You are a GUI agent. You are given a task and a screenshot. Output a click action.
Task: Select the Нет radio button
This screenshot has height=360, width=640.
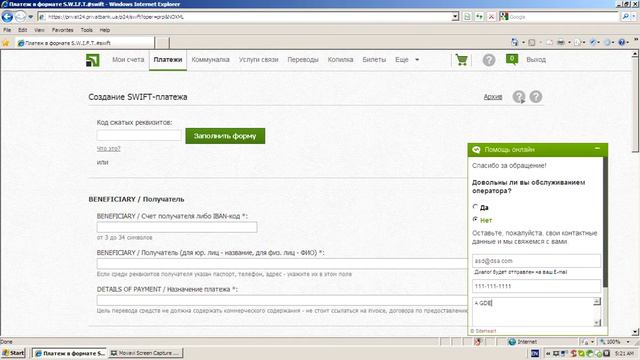pos(475,220)
